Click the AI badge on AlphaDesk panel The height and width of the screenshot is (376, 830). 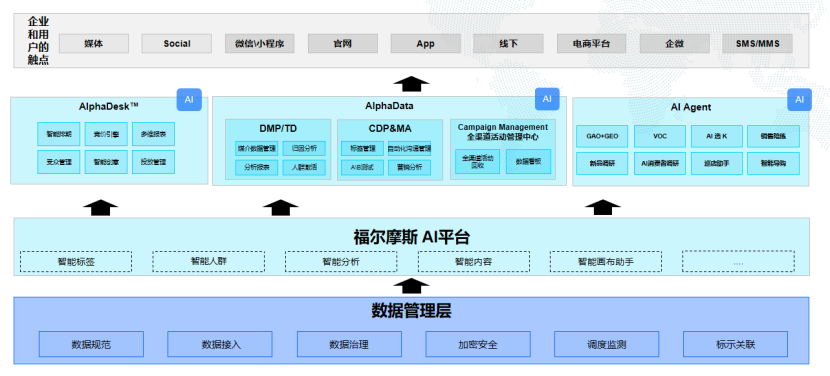189,100
